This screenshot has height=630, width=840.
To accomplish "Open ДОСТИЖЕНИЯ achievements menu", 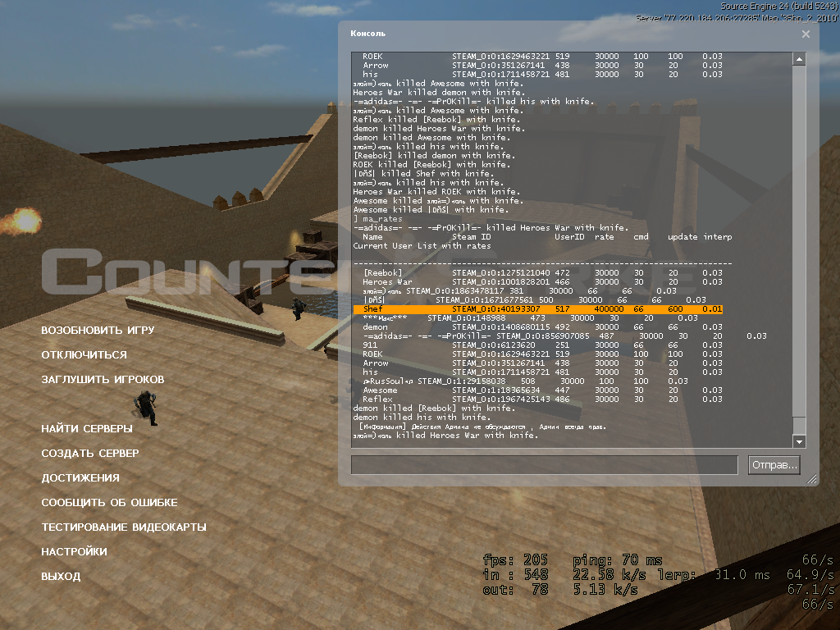I will 80,478.
